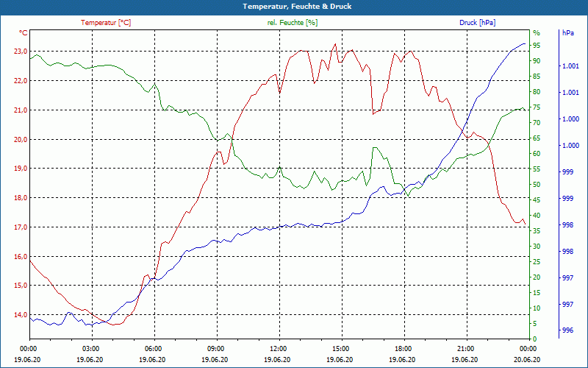Click the '00:00' label above date 20.06.20

[527, 349]
